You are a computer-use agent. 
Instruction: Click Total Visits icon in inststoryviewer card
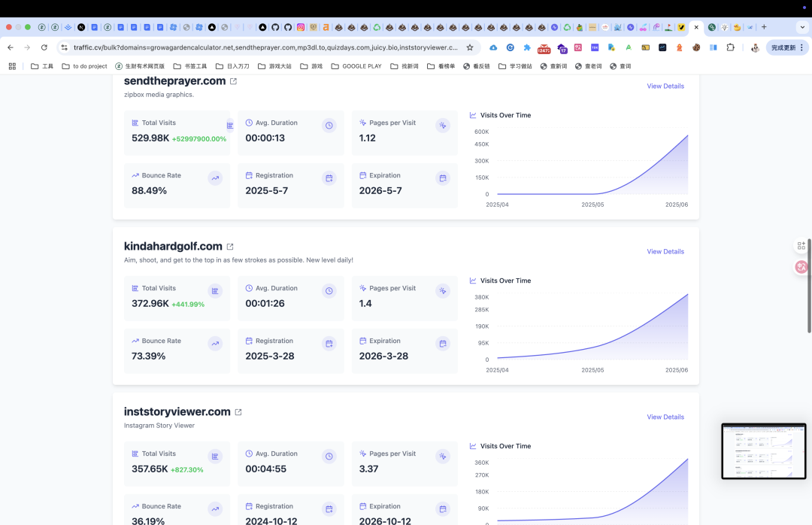[215, 456]
